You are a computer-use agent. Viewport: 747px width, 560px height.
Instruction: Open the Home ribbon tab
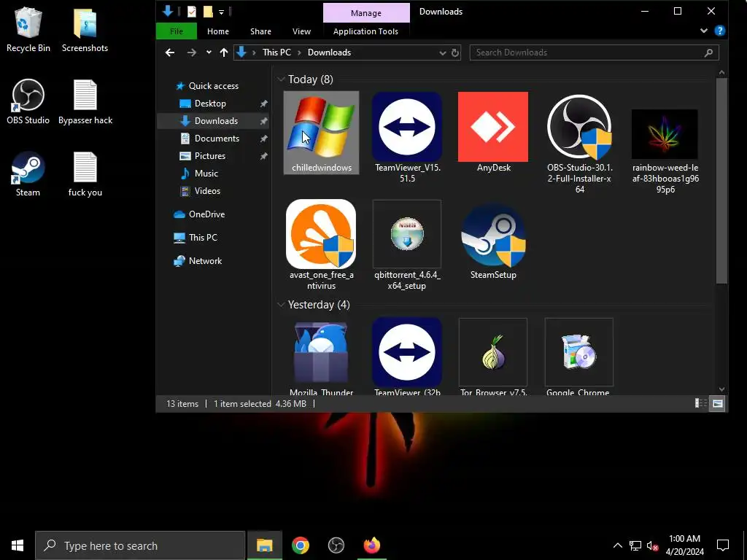click(x=217, y=31)
